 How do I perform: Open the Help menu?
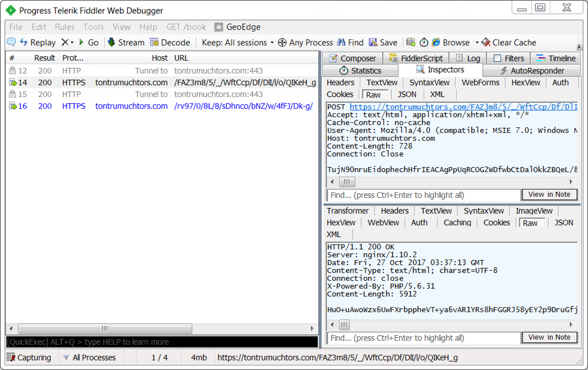(148, 27)
